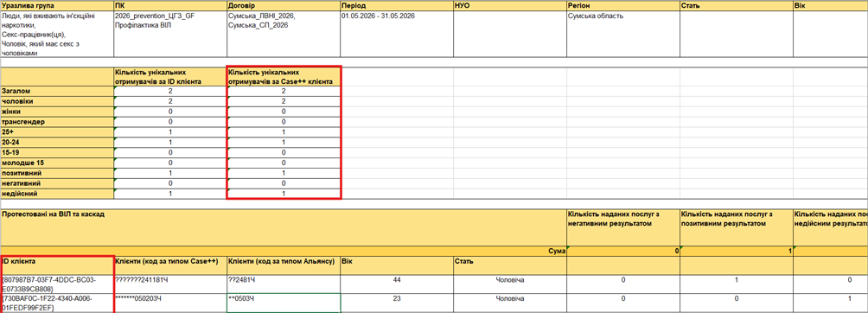Screen dimensions: 868x313
Task: Select '20-24' value in the ID клієнта column
Action: (170, 143)
